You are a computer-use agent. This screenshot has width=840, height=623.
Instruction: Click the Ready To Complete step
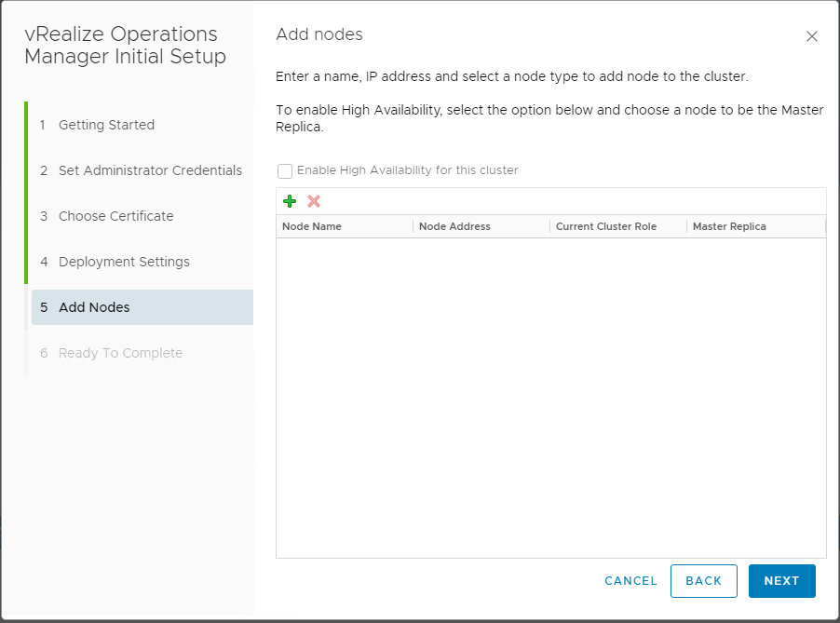(x=120, y=353)
